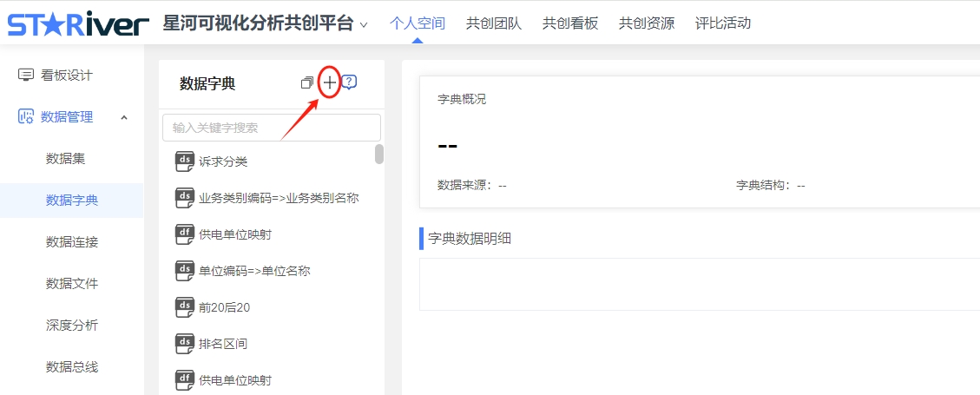The height and width of the screenshot is (395, 980).
Task: Click the df icon beside first 供电单位映射
Action: pos(184,234)
